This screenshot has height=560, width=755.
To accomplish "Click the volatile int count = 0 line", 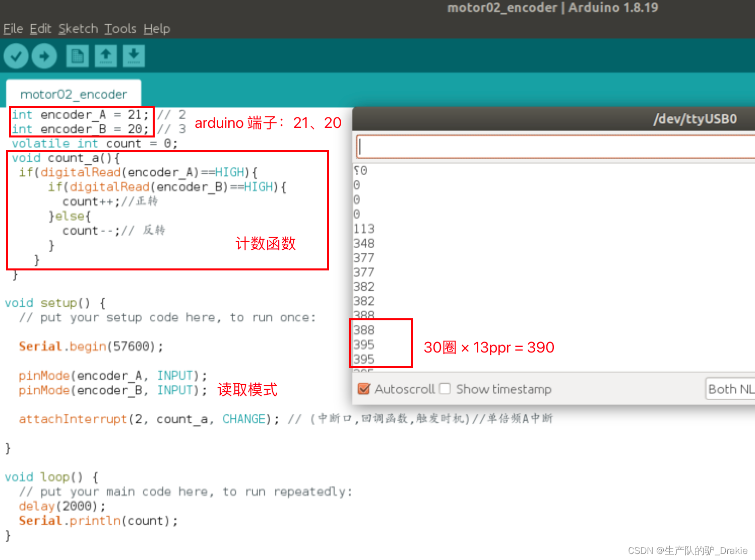I will (95, 144).
